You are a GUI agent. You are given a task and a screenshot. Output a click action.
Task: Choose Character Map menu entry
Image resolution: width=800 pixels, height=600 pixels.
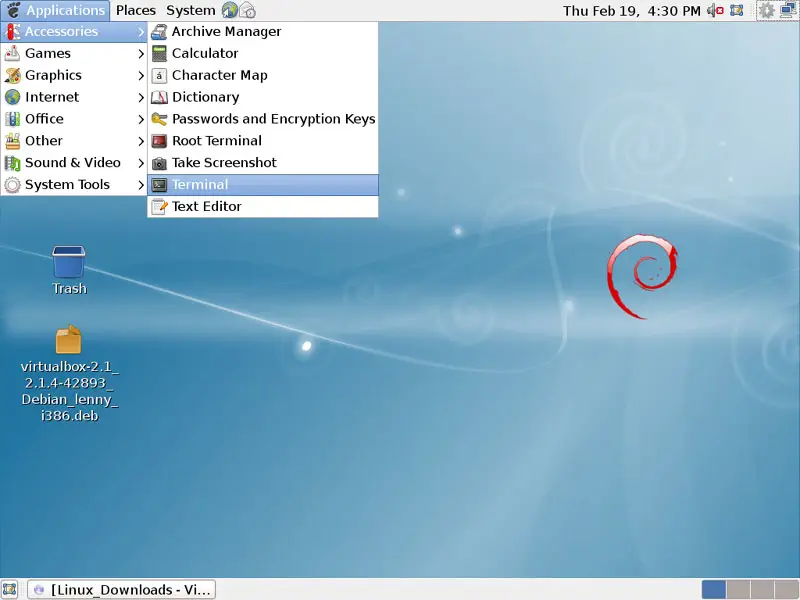(x=263, y=76)
